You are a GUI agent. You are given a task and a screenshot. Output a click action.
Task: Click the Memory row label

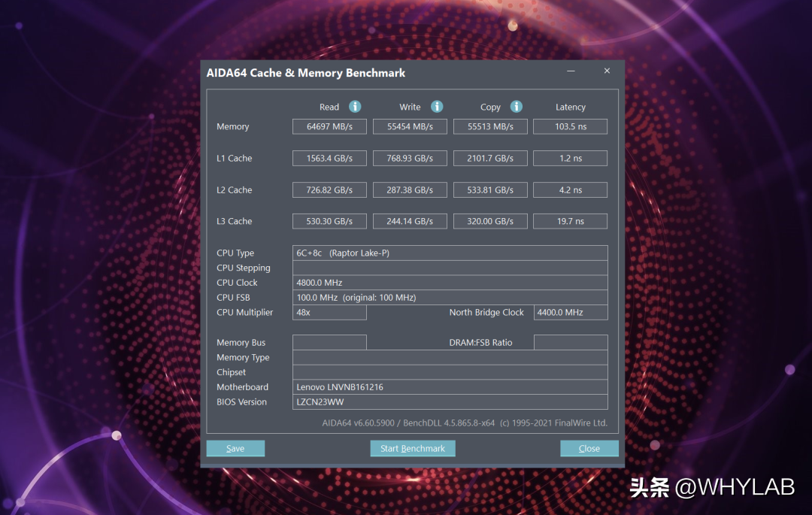click(232, 127)
